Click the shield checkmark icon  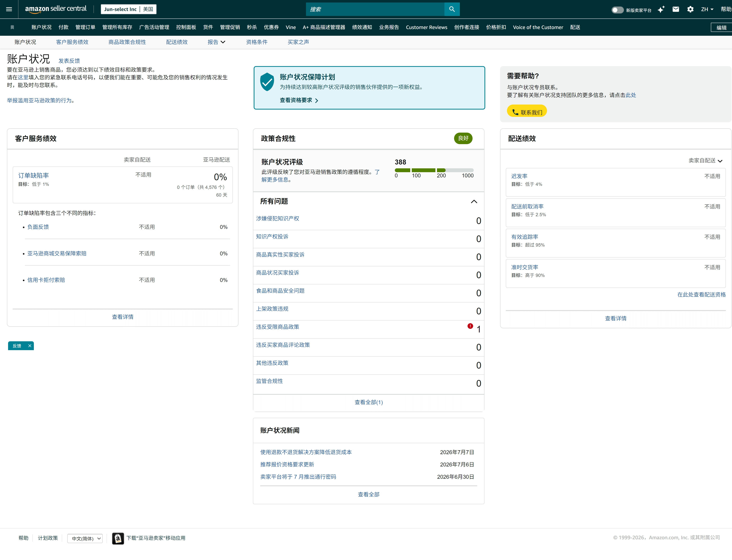coord(267,82)
